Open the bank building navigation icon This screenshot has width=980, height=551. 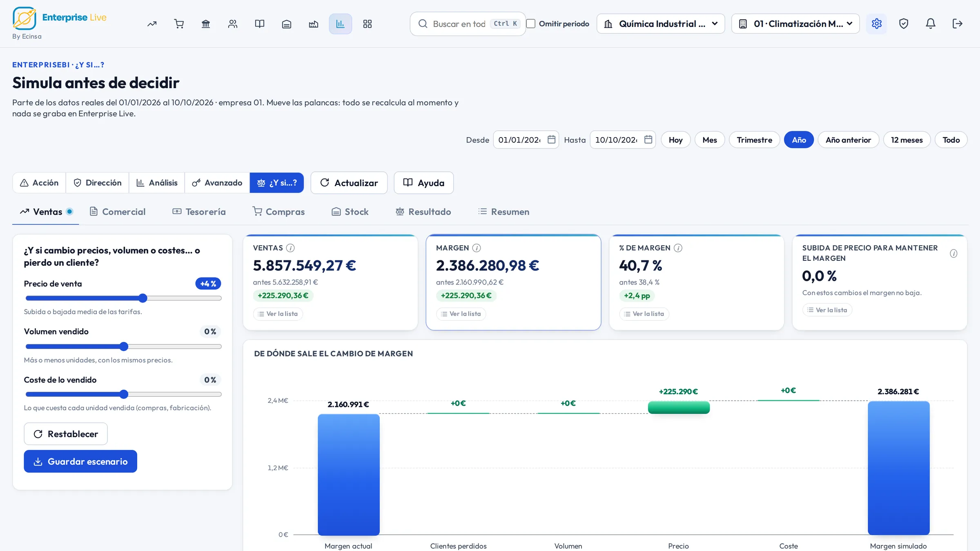coord(206,24)
